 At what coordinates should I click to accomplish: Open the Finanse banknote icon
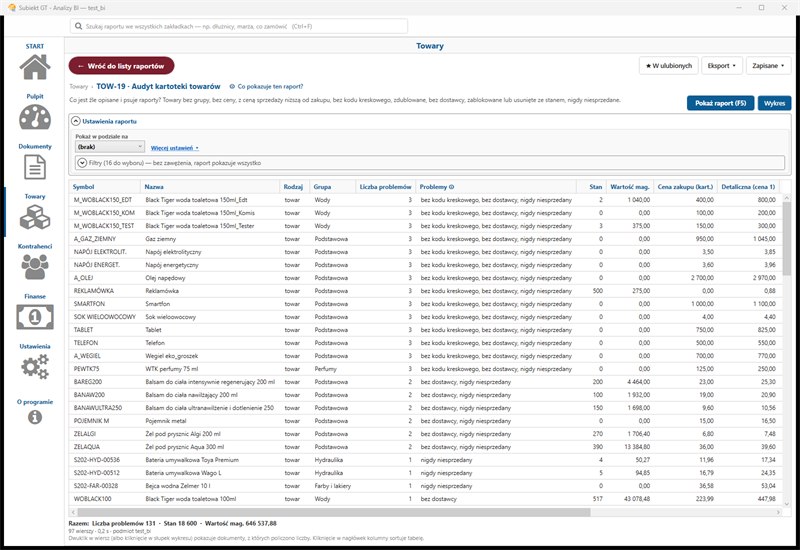[x=35, y=317]
